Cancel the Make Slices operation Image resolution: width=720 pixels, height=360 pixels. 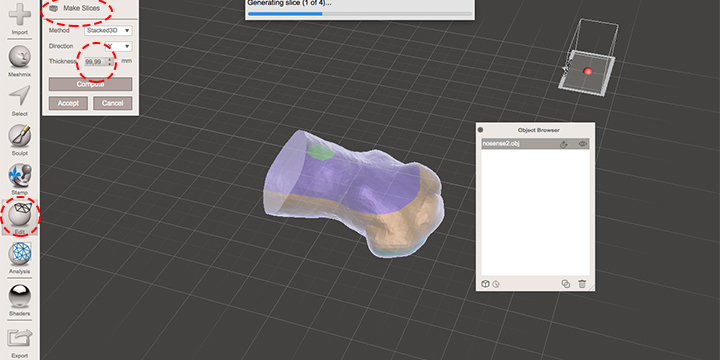112,103
